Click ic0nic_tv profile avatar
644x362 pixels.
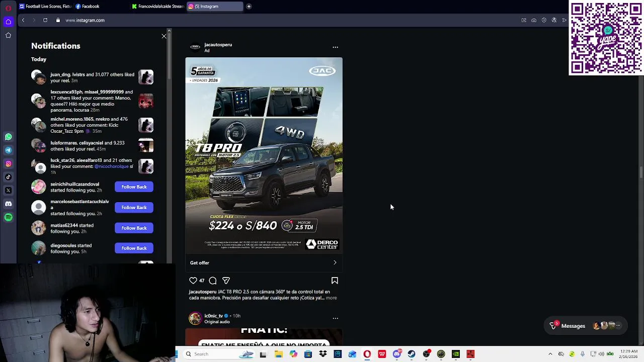coord(195,318)
